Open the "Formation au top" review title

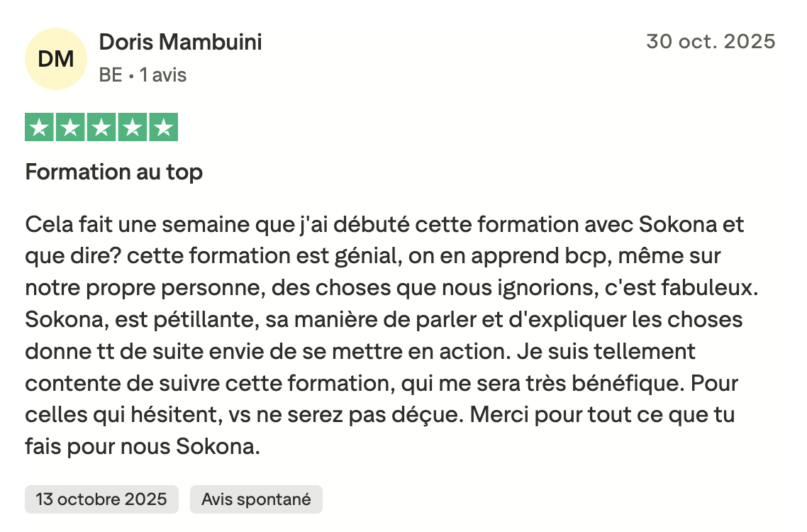pyautogui.click(x=114, y=172)
